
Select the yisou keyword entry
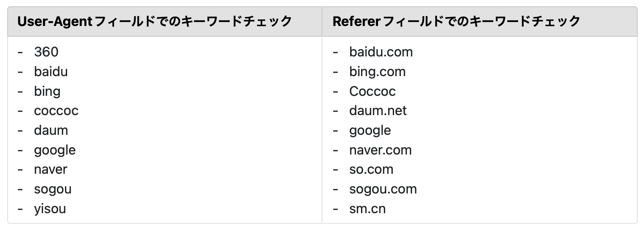(50, 209)
